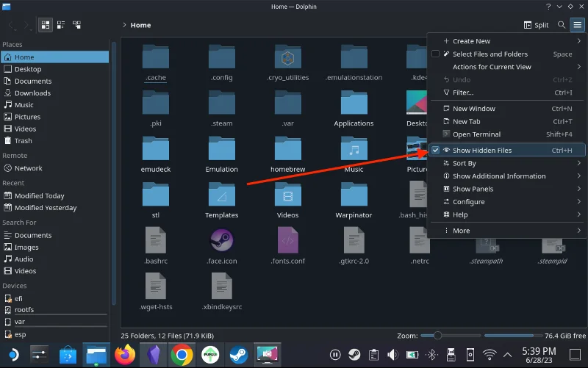Image resolution: width=588 pixels, height=368 pixels.
Task: Choose Filter... from the menu
Action: pos(506,93)
